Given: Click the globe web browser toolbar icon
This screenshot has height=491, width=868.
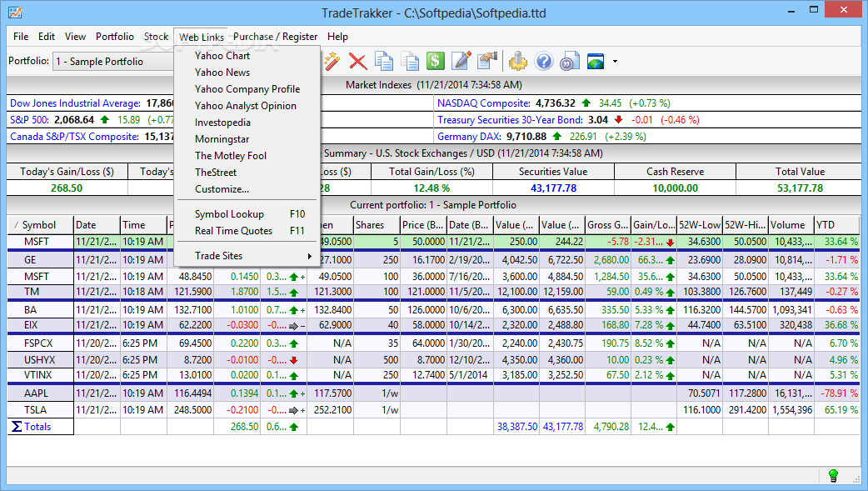Looking at the screenshot, I should click(x=596, y=61).
